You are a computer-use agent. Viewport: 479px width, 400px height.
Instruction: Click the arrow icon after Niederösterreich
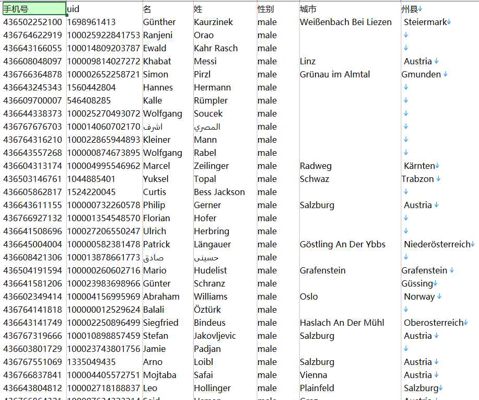coord(473,244)
